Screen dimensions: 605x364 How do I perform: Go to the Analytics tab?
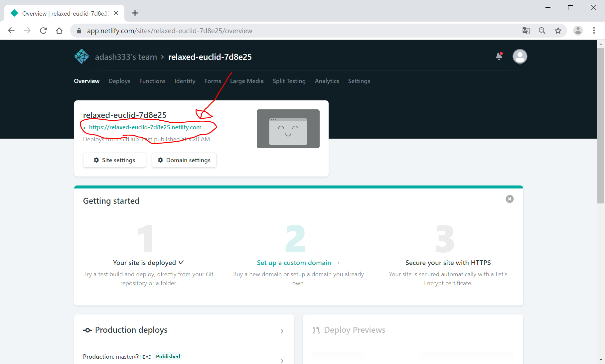(327, 81)
